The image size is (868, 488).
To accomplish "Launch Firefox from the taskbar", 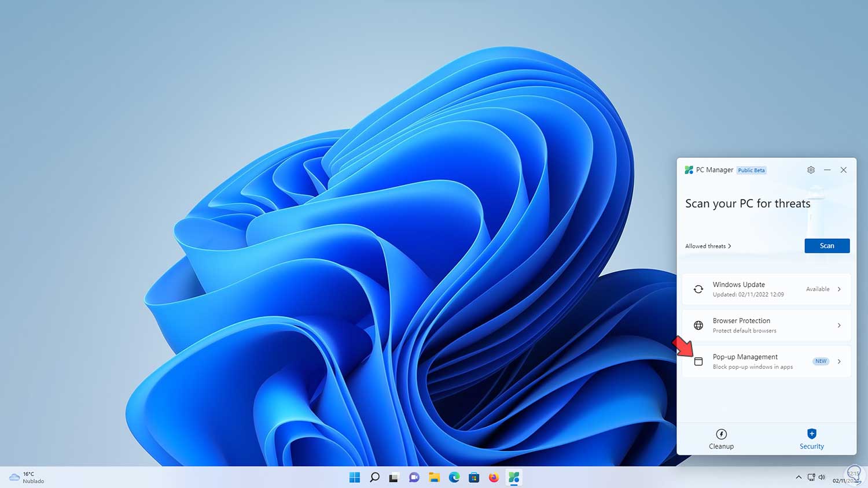I will click(494, 477).
